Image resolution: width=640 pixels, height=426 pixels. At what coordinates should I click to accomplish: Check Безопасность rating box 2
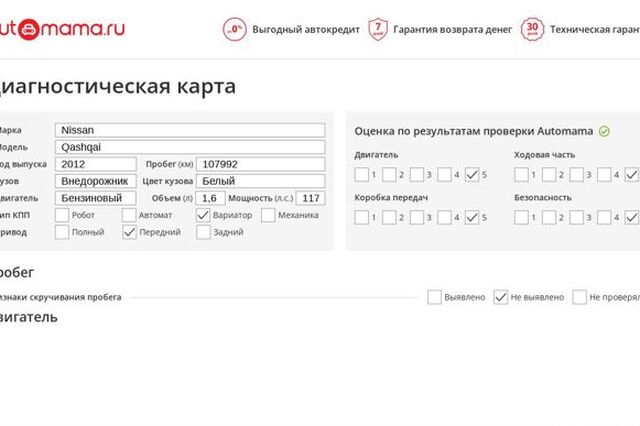point(549,217)
